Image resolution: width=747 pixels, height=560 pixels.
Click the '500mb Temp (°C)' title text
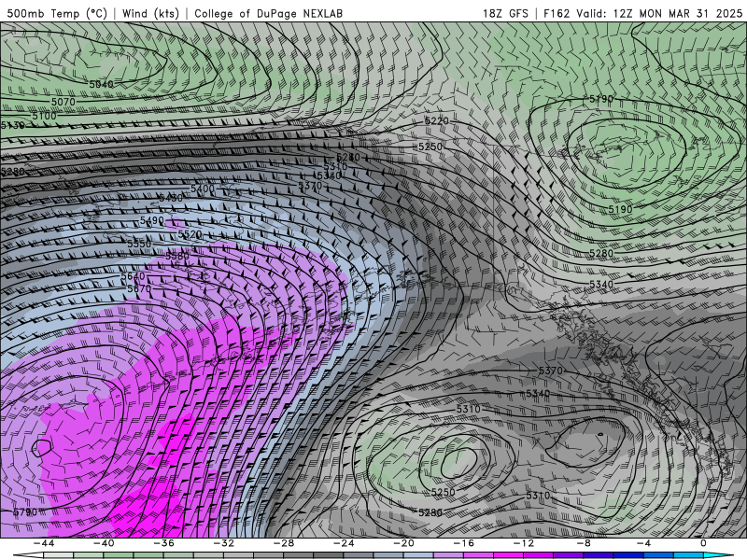tap(57, 13)
